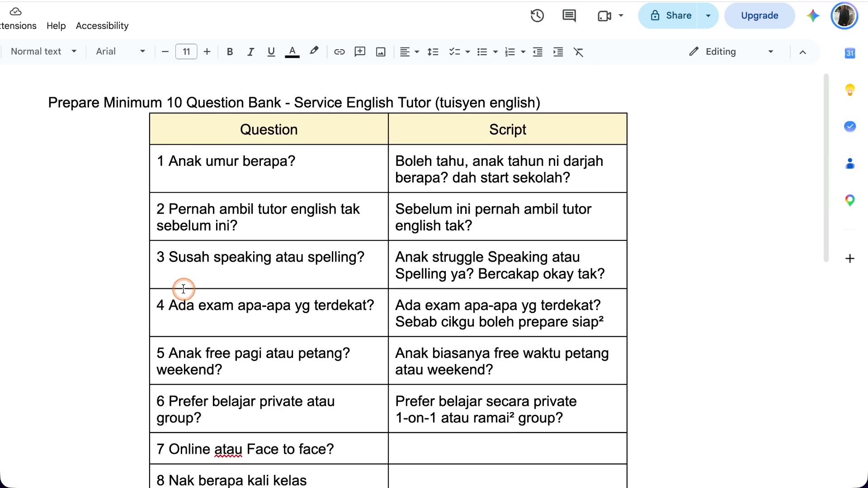Open the Arial font dropdown

[120, 52]
